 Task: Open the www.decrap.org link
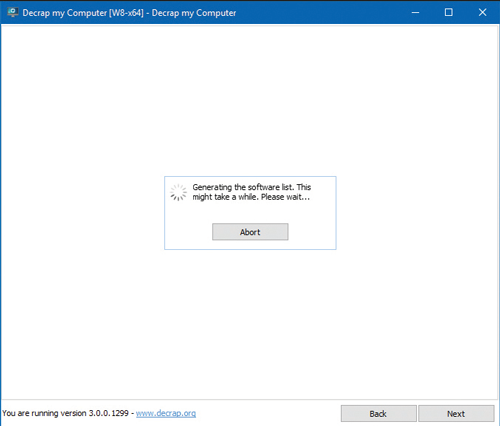[x=166, y=413]
